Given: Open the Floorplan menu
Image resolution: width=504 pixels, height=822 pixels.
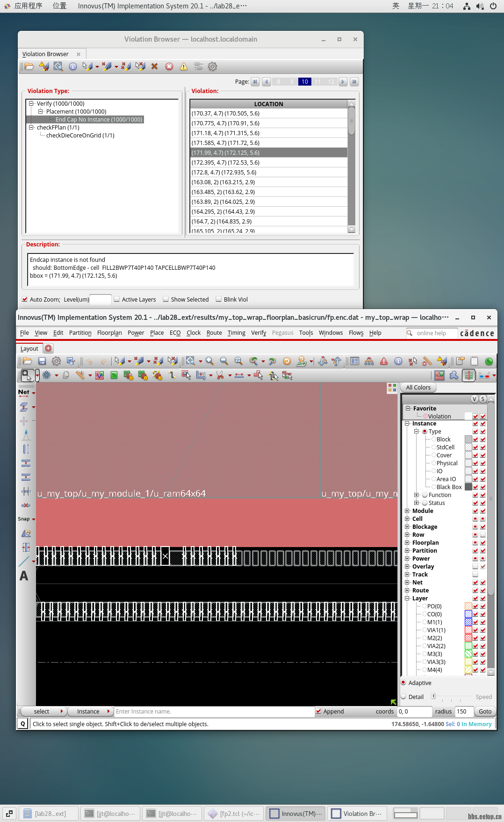Looking at the screenshot, I should coord(109,332).
